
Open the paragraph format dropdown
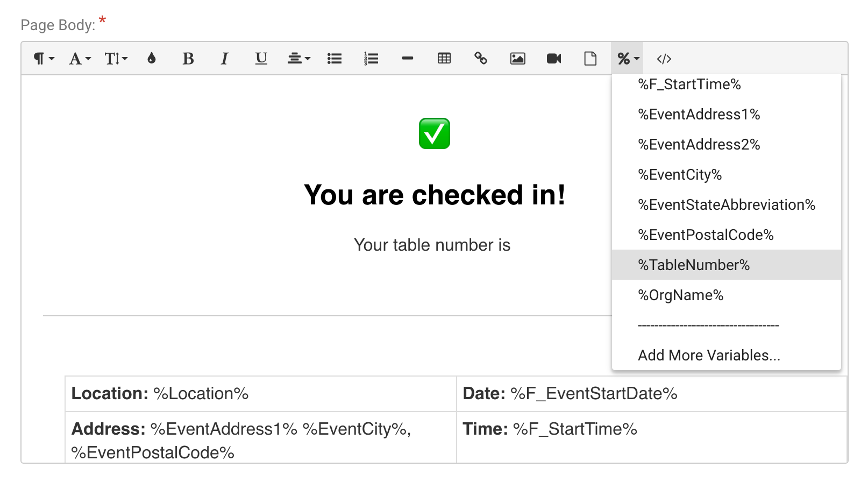[44, 58]
